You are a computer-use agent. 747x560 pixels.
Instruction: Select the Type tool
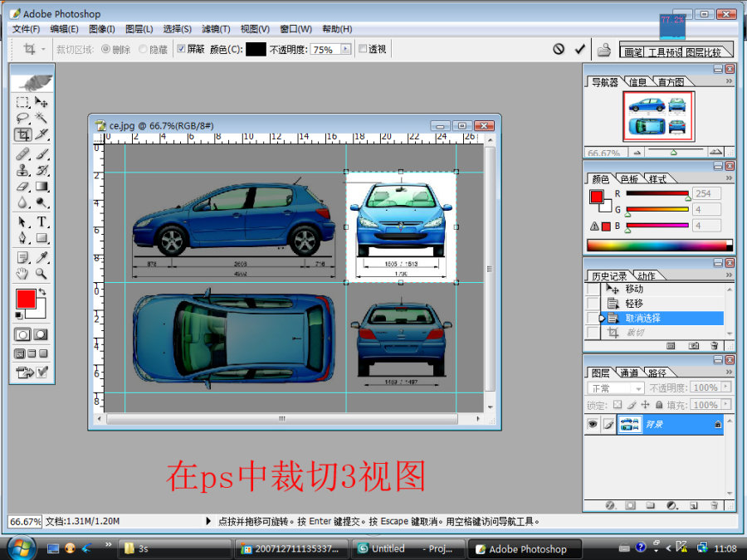click(x=41, y=222)
